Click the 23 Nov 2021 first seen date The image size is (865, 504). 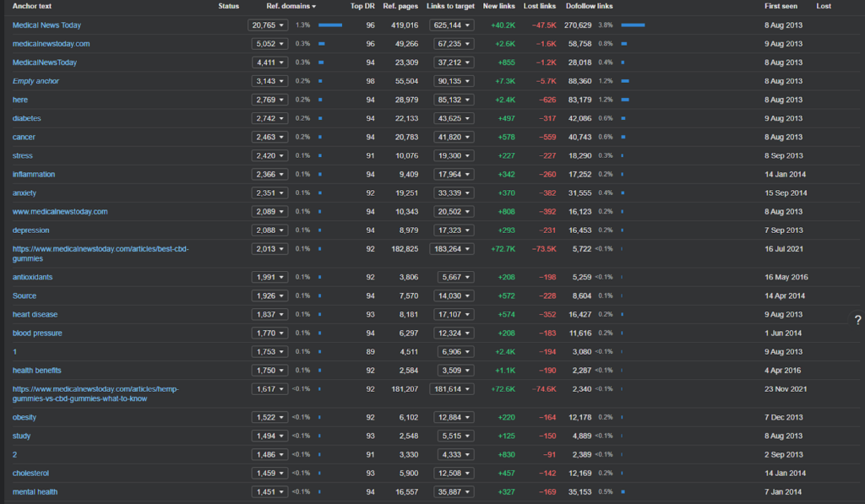[x=786, y=388]
